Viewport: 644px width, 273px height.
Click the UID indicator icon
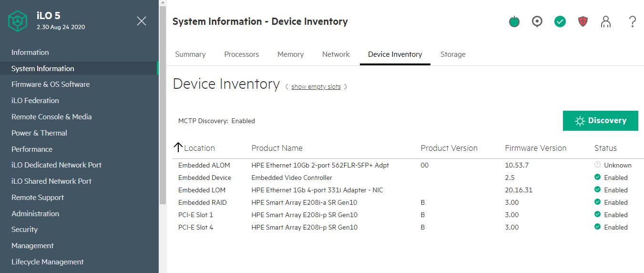(x=537, y=21)
